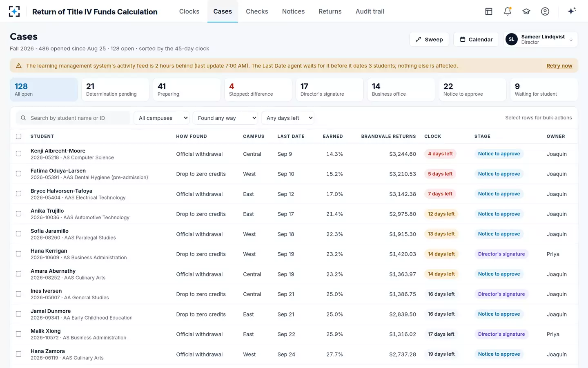Click the Stage column header
588x368 pixels.
[482, 136]
